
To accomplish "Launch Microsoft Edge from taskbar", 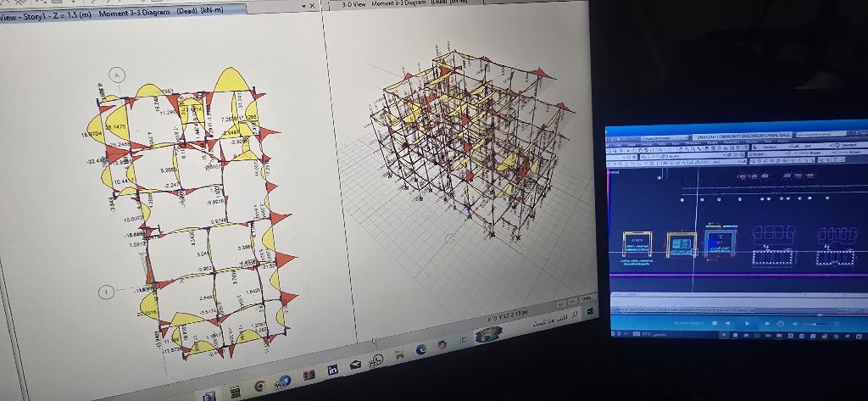I will pyautogui.click(x=420, y=349).
